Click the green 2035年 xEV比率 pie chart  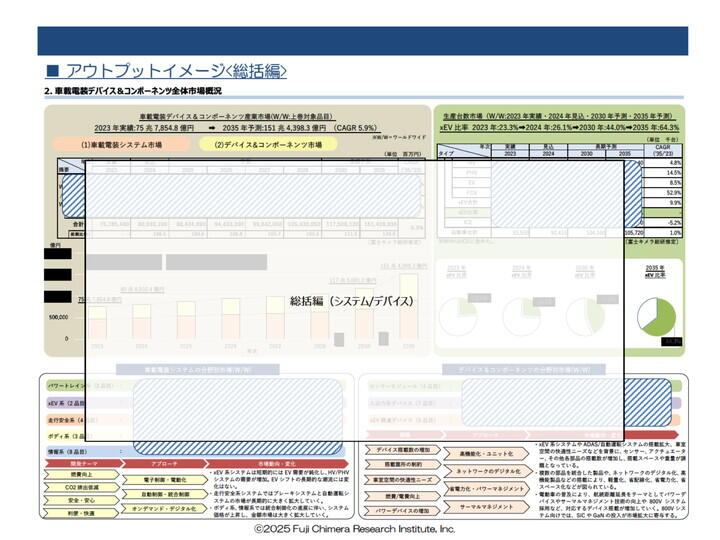pyautogui.click(x=657, y=316)
